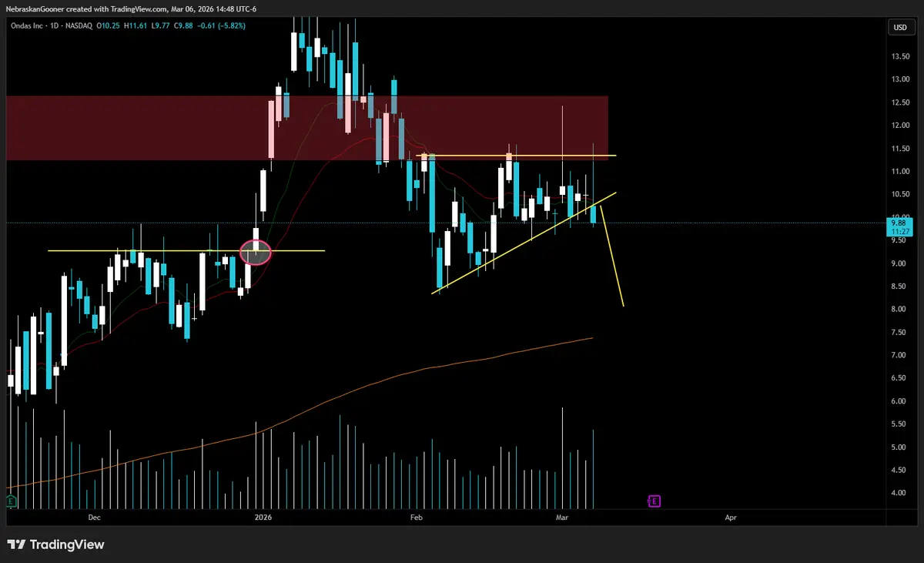The height and width of the screenshot is (563, 924).
Task: Click the 12.50 price axis label
Action: pos(900,102)
